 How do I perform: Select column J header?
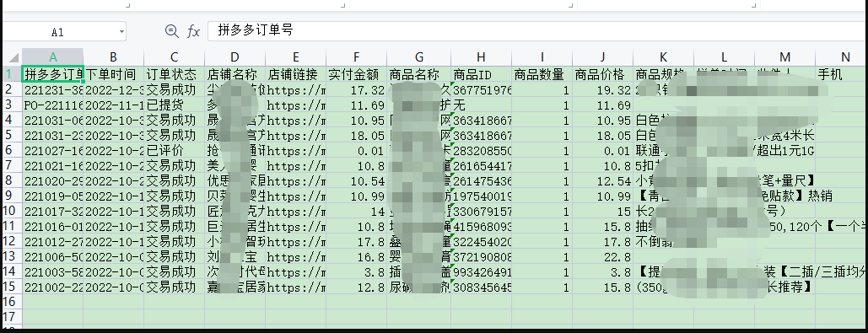point(603,57)
